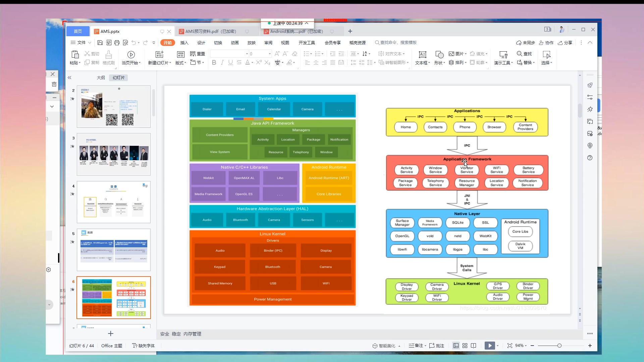
Task: Toggle Bold formatting
Action: [x=214, y=63]
